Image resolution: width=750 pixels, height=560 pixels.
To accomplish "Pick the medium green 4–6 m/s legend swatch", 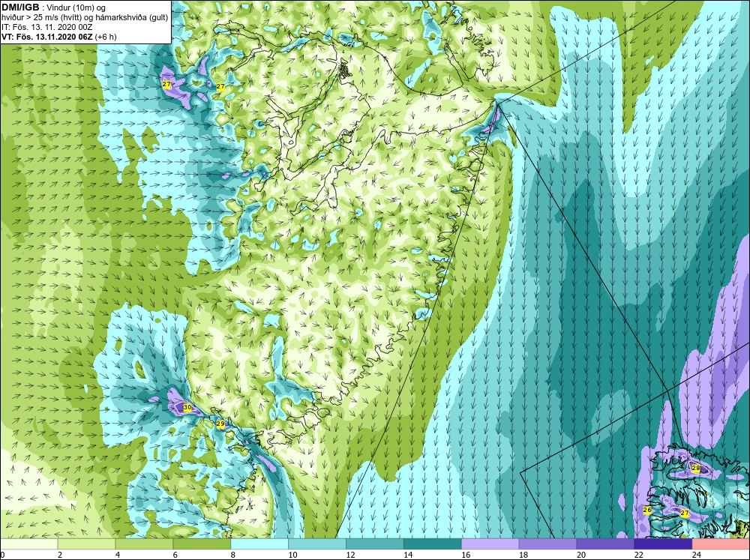I will [144, 544].
